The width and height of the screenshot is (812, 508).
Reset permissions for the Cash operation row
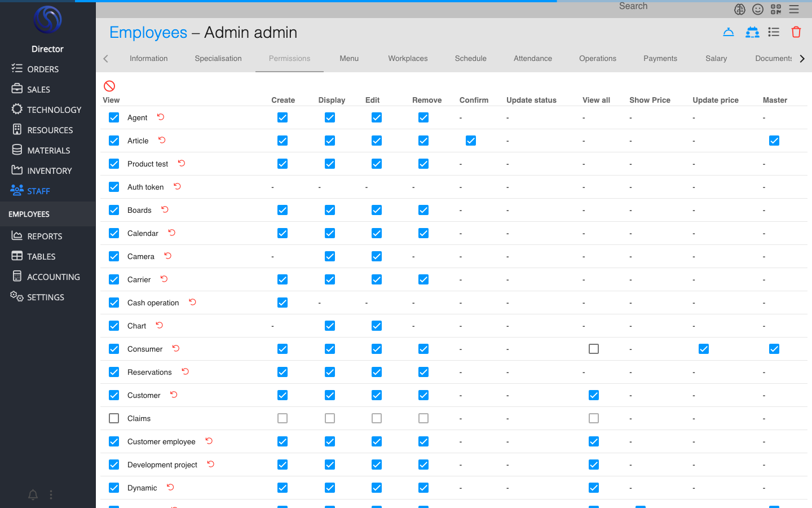coord(192,302)
